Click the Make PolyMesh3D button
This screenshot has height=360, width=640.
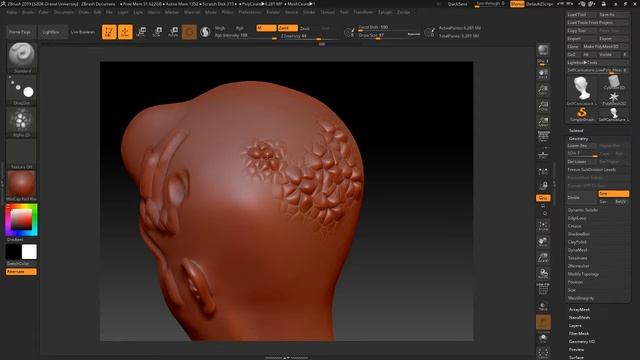tap(605, 47)
